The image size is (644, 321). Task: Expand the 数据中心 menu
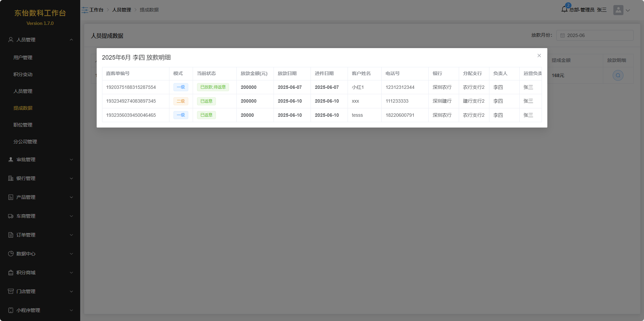click(x=40, y=254)
